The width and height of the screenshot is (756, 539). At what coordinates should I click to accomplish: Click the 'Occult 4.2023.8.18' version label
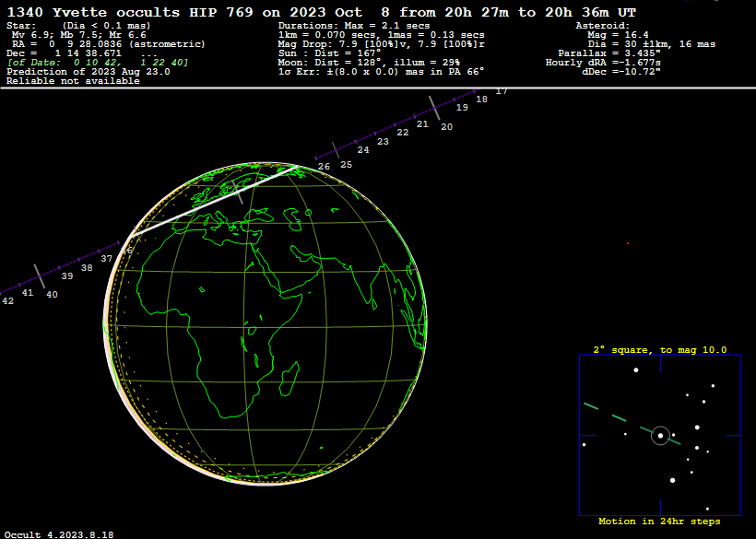(60, 534)
